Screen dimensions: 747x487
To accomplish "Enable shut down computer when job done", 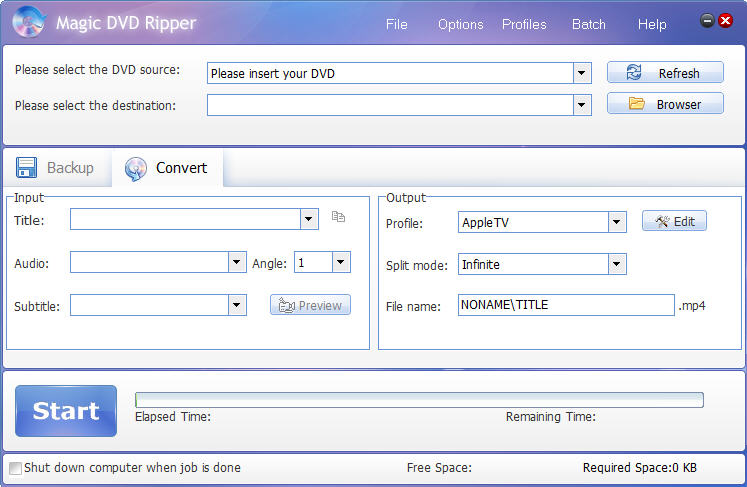I will point(15,468).
